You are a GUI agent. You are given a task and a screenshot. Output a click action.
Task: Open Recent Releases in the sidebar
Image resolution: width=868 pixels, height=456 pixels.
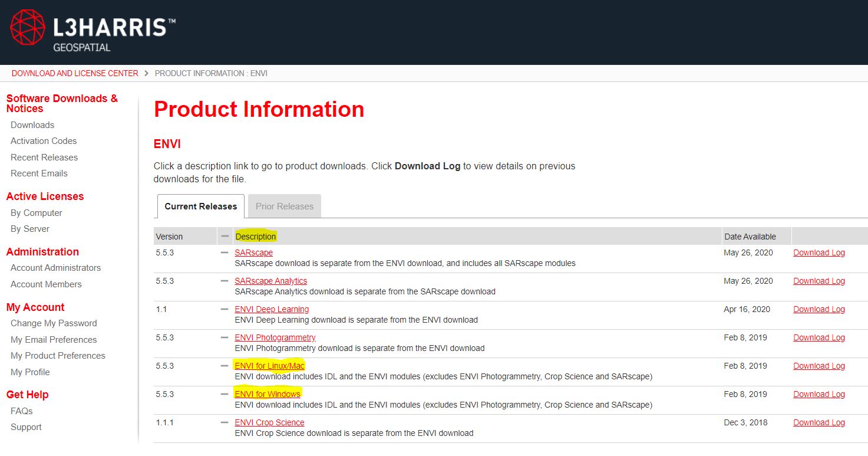pos(44,158)
